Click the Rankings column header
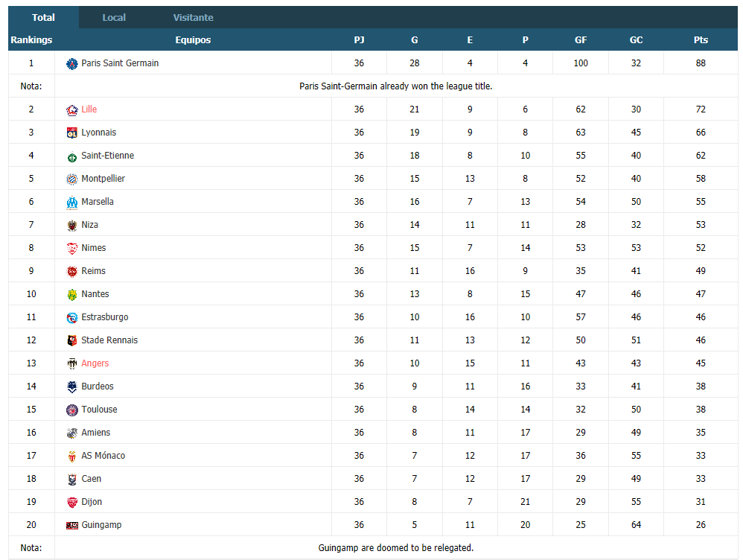This screenshot has width=743, height=560. click(31, 39)
